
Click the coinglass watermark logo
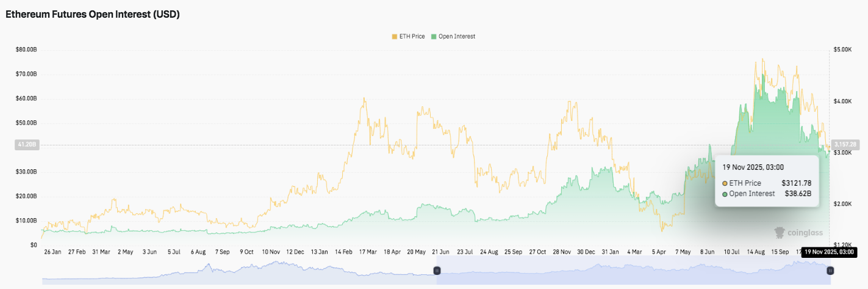point(798,233)
